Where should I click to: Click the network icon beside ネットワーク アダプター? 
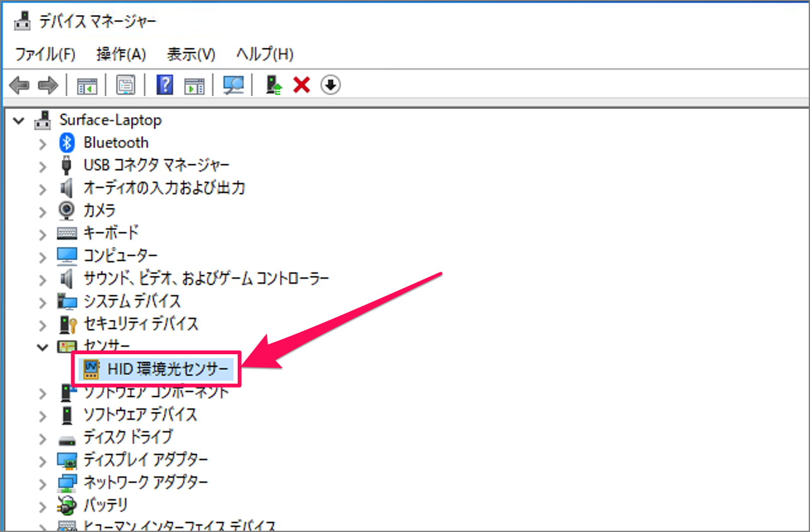pos(67,483)
